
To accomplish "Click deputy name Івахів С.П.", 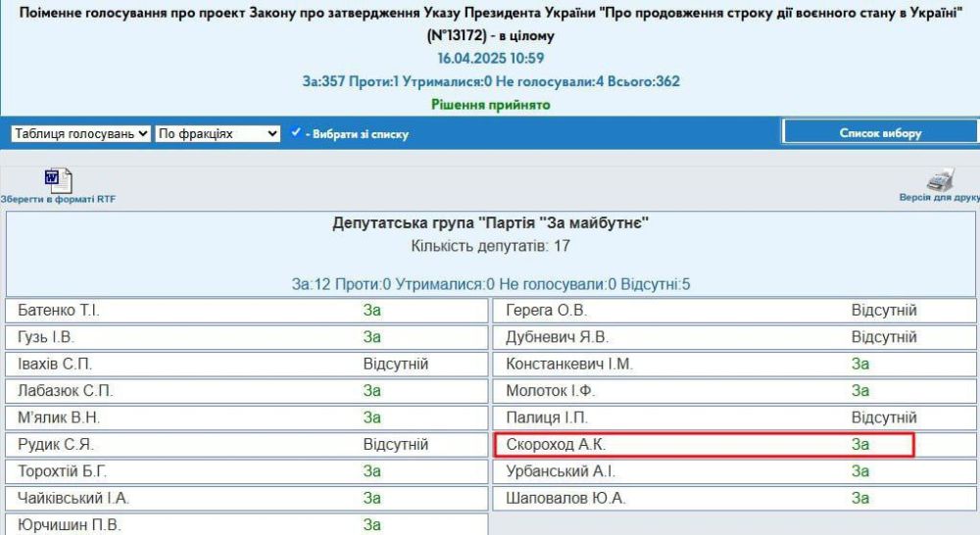I will coord(55,364).
